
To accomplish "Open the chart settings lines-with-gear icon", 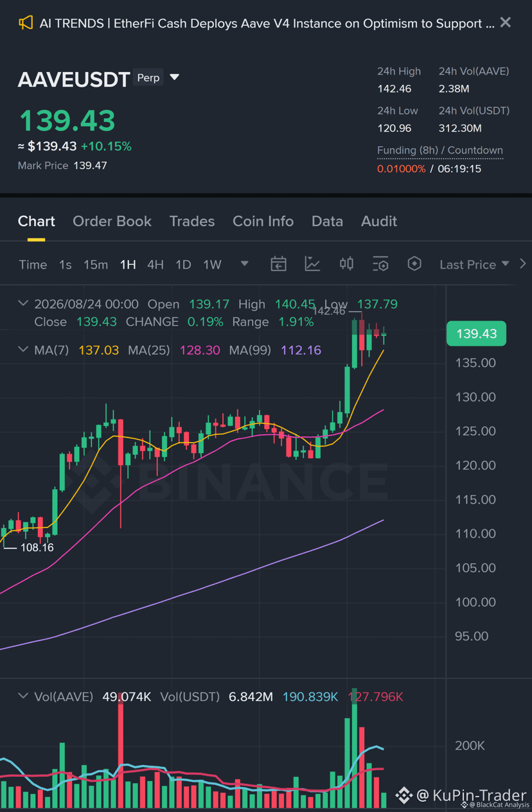I will (380, 264).
